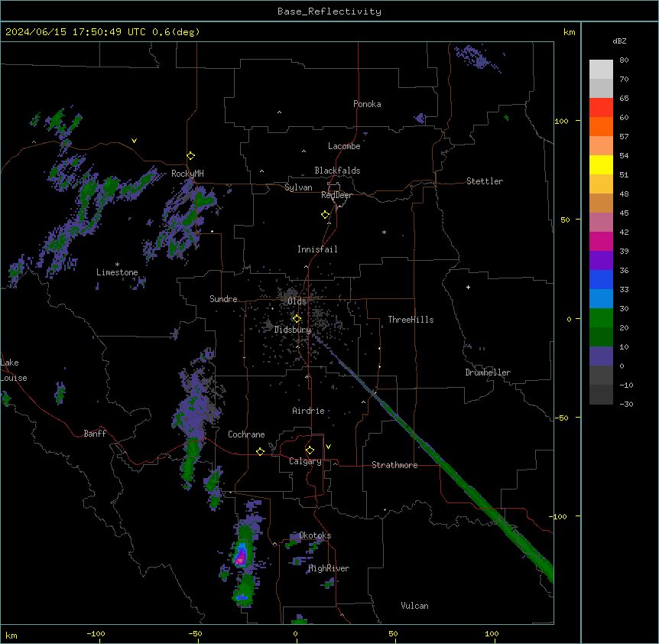This screenshot has width=659, height=644.
Task: Select the yellow diamond marker below Cochrane
Action: click(x=260, y=451)
